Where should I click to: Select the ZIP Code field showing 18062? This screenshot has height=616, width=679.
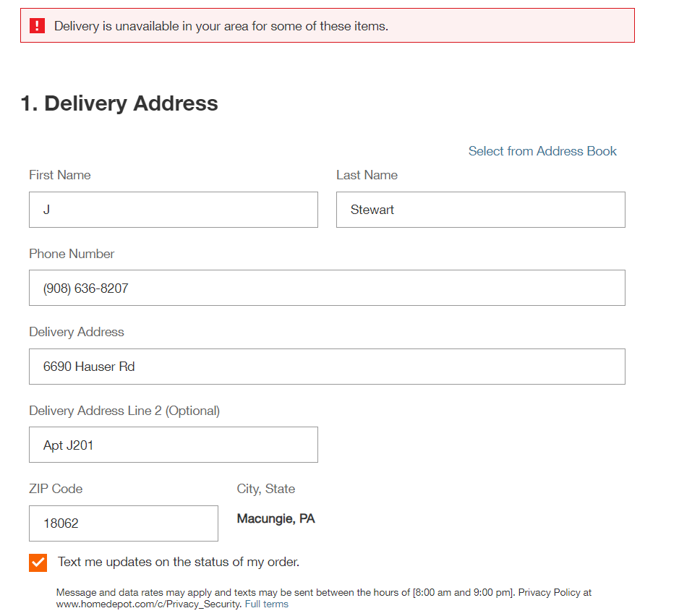(x=124, y=523)
